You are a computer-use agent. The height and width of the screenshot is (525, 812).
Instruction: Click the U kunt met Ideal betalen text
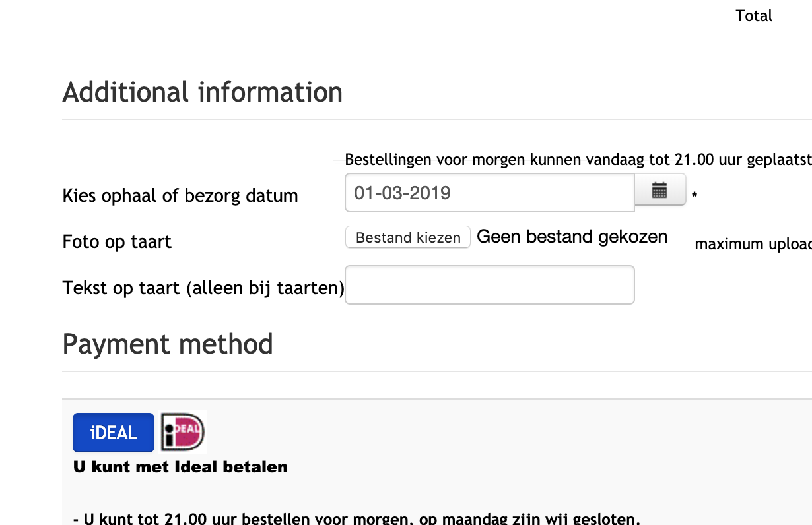pyautogui.click(x=180, y=467)
